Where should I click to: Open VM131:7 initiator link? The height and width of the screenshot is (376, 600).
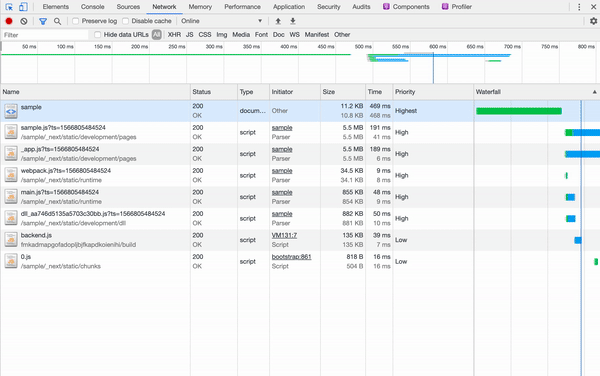click(x=284, y=235)
